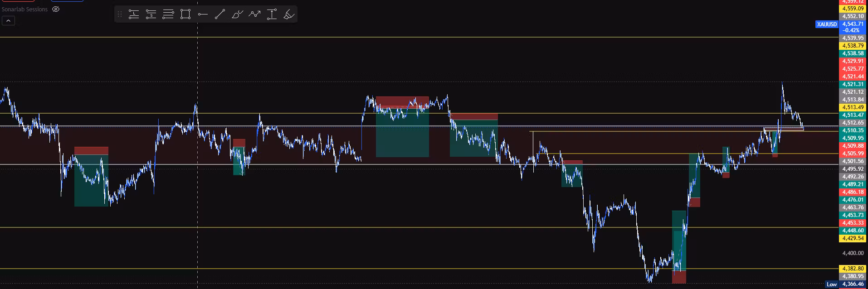The image size is (868, 289).
Task: Click the yellow 4,559.09 price label
Action: click(853, 9)
